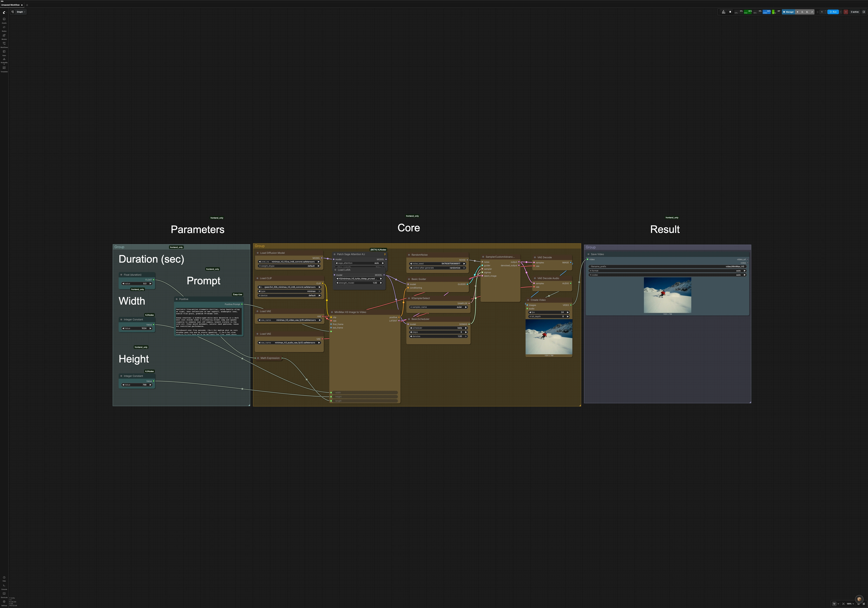The width and height of the screenshot is (868, 608).
Task: Open the Templates sidebar panel
Action: point(4,69)
